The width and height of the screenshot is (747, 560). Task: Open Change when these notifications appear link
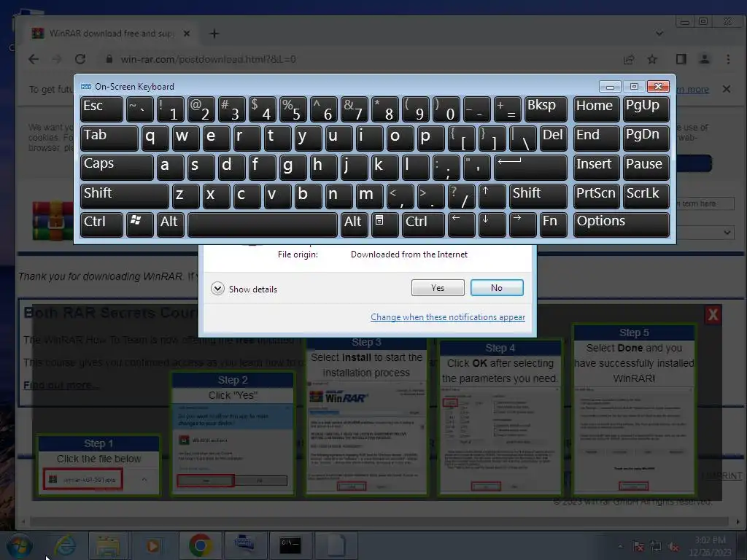448,317
